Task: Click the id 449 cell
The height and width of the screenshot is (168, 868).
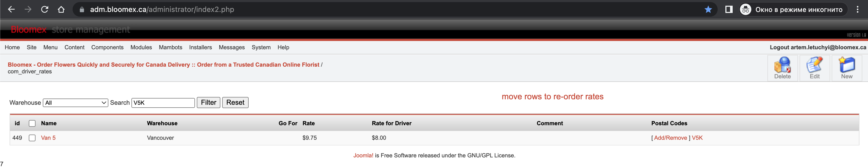Action: [x=17, y=138]
